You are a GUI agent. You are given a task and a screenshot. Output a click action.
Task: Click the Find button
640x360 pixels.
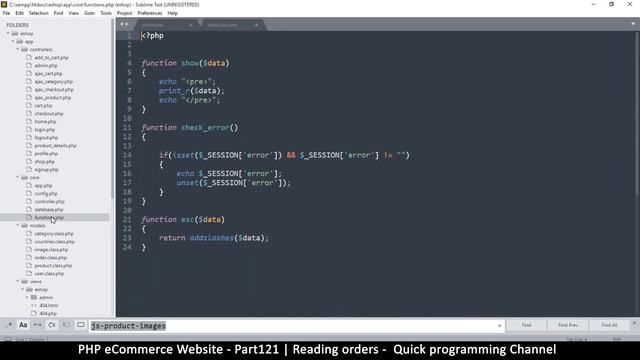[527, 325]
